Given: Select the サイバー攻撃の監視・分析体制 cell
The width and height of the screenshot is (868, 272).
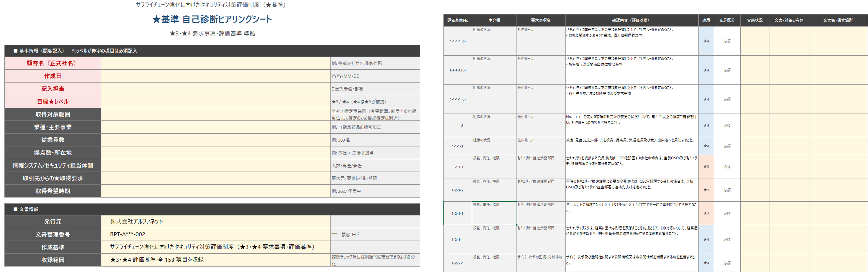Looking at the screenshot, I should pyautogui.click(x=541, y=263).
